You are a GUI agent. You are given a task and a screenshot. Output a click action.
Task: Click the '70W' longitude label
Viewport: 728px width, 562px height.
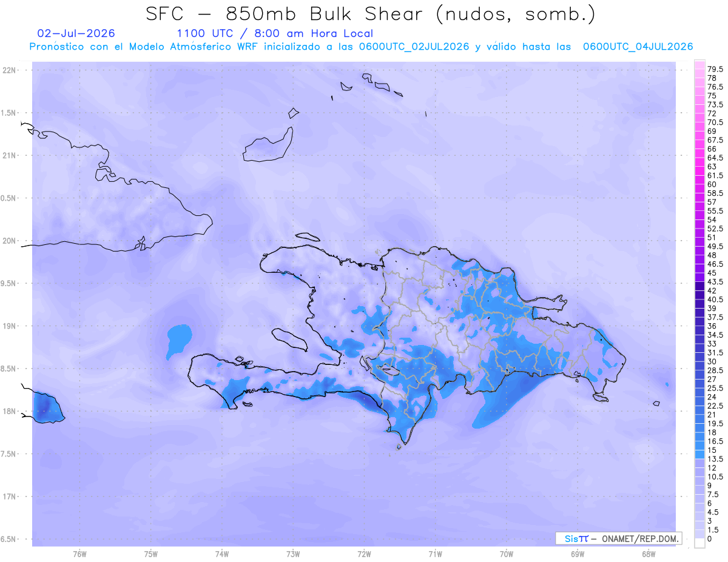pyautogui.click(x=507, y=554)
